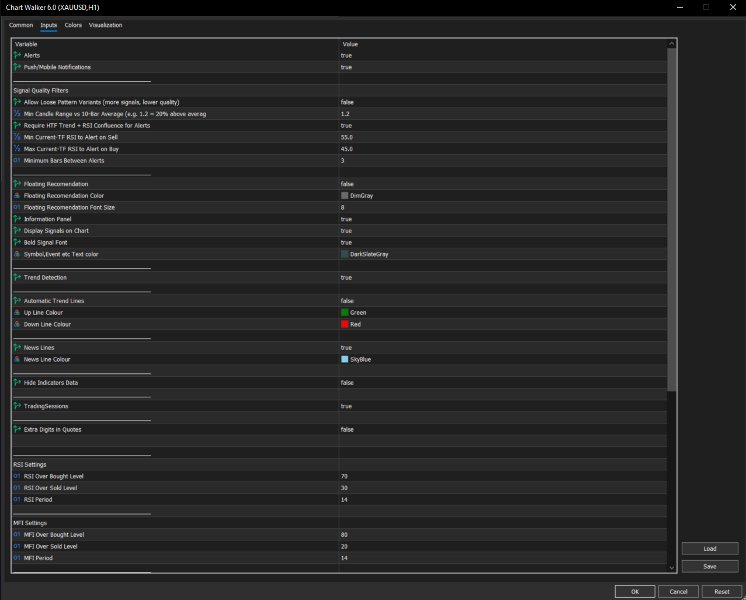Select the RSI Over Sold Level row
Image resolution: width=746 pixels, height=600 pixels.
[339, 488]
